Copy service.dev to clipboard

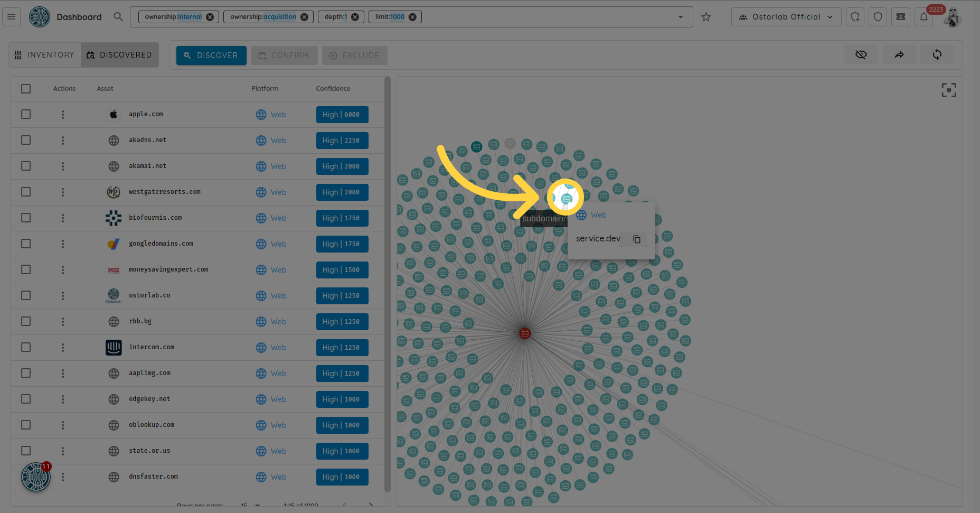[x=637, y=239]
